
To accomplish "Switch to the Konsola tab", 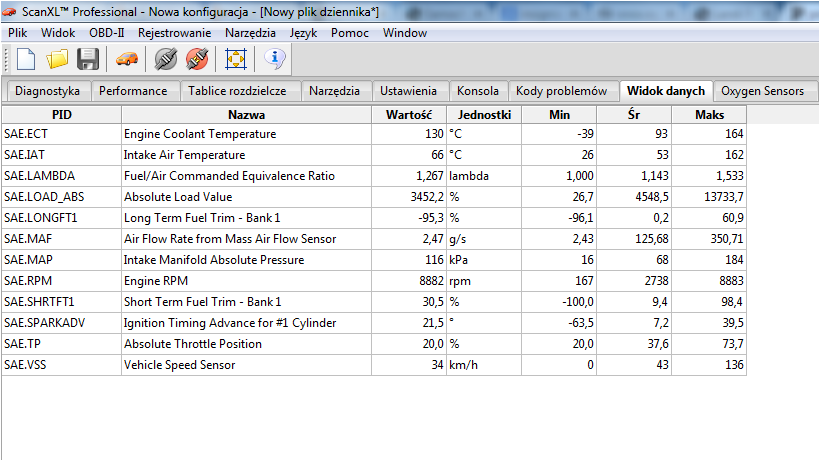I will (x=477, y=91).
